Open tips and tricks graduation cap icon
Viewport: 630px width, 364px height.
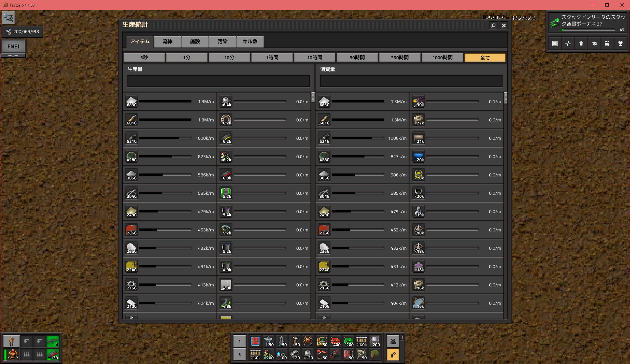tap(594, 44)
